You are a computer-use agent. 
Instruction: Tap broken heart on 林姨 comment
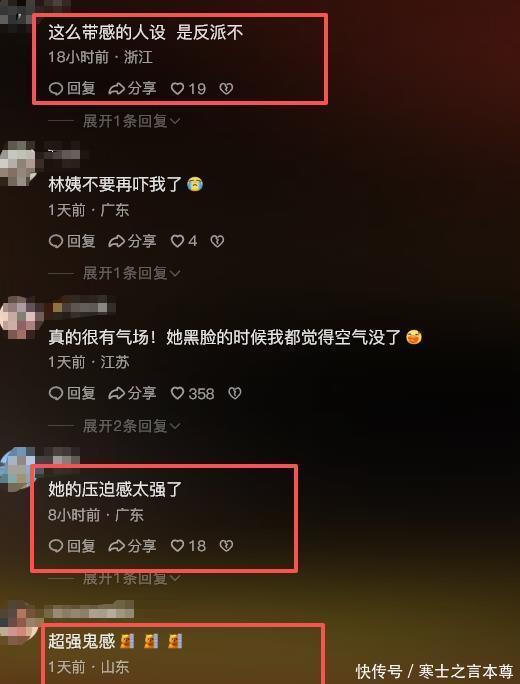(217, 241)
